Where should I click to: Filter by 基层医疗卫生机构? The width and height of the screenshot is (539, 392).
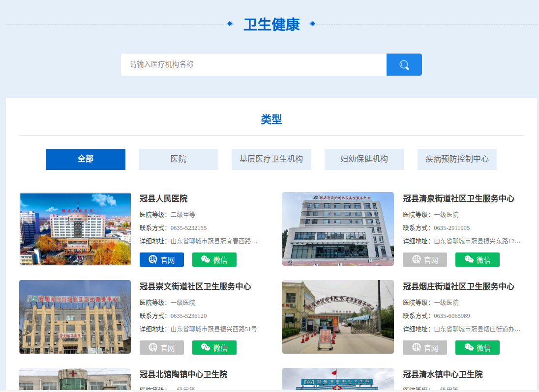pyautogui.click(x=271, y=159)
